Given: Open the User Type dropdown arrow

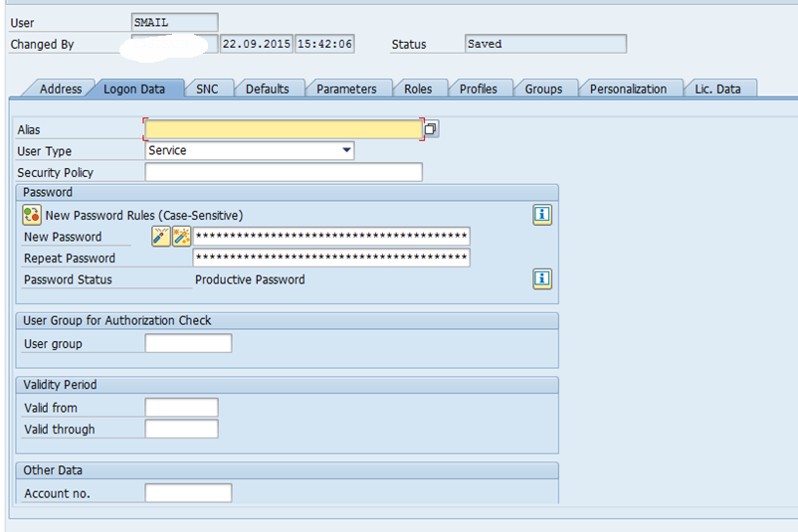Looking at the screenshot, I should pyautogui.click(x=346, y=150).
